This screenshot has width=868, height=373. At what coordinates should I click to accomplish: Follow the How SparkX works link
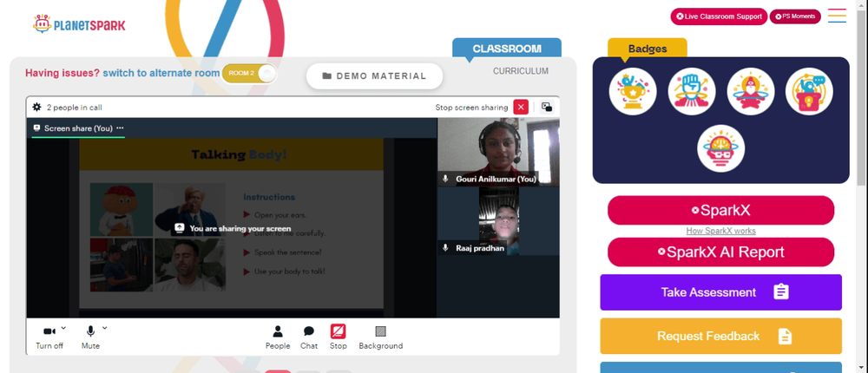click(720, 231)
